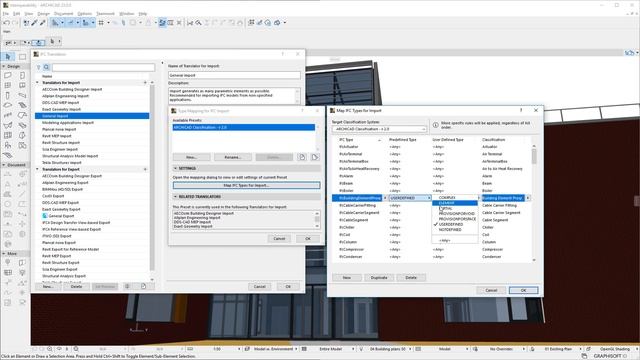Click the Undo icon in the main toolbar
This screenshot has width=640, height=360.
pos(7,23)
